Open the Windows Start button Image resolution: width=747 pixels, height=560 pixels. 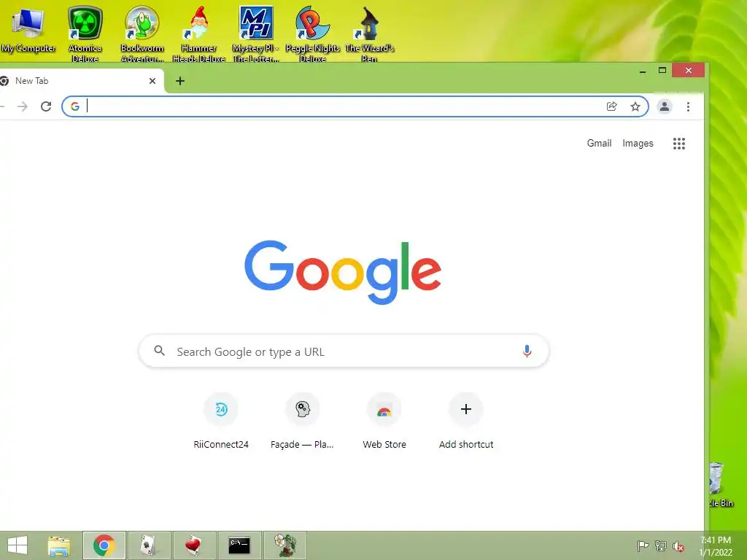[x=18, y=545]
